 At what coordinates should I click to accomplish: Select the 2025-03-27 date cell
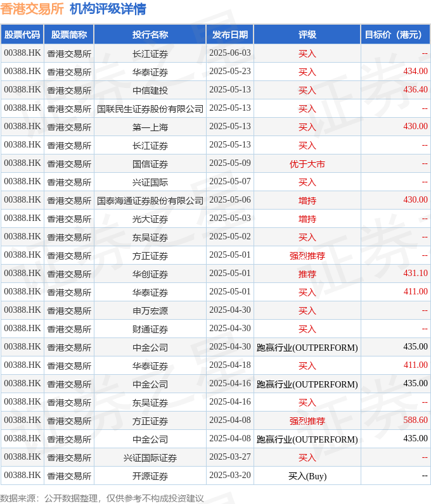click(x=230, y=457)
